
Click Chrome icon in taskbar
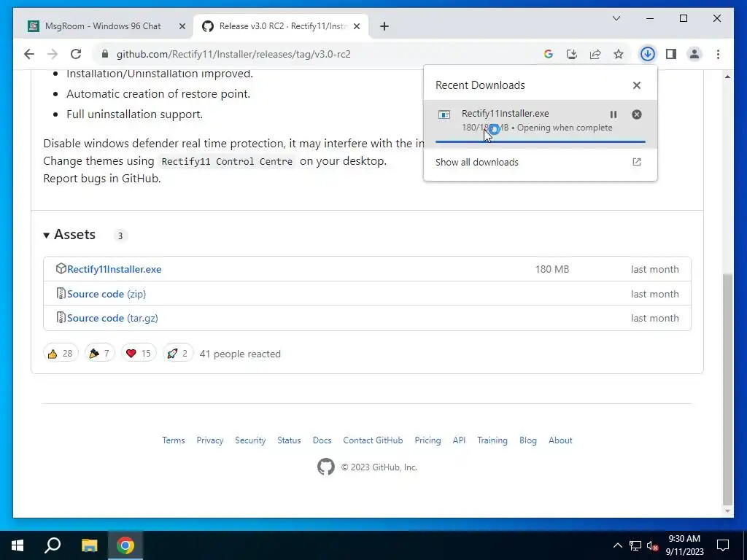125,545
